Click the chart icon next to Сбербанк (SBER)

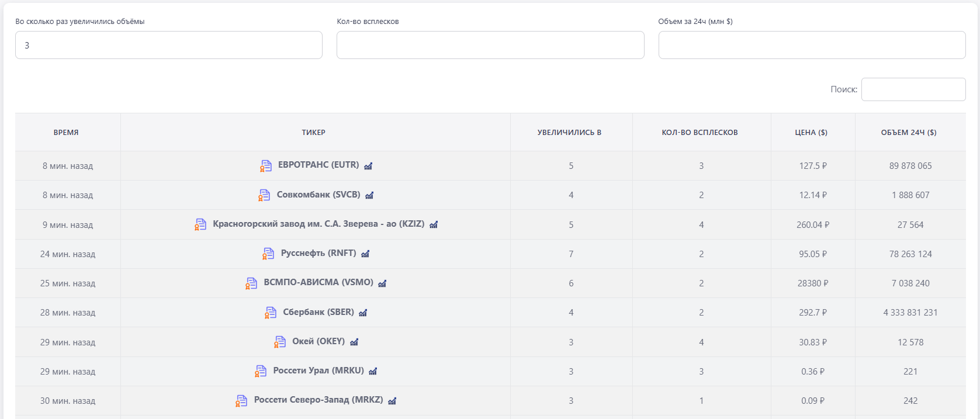(x=363, y=313)
